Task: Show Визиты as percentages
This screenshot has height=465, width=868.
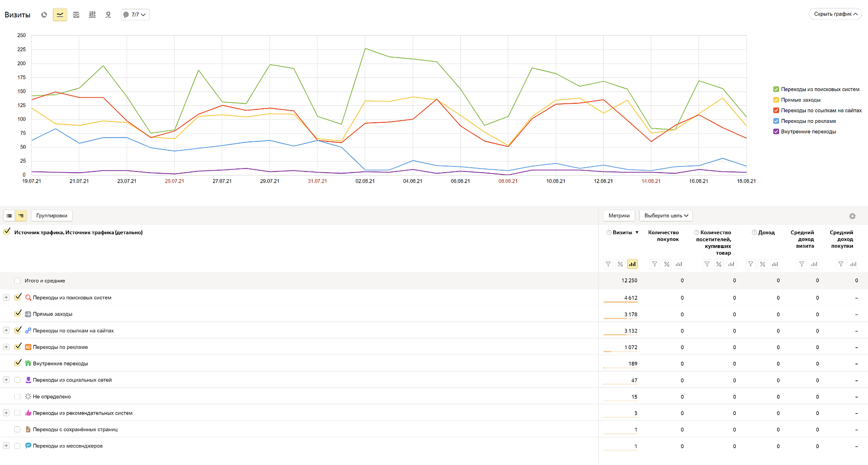Action: click(620, 264)
